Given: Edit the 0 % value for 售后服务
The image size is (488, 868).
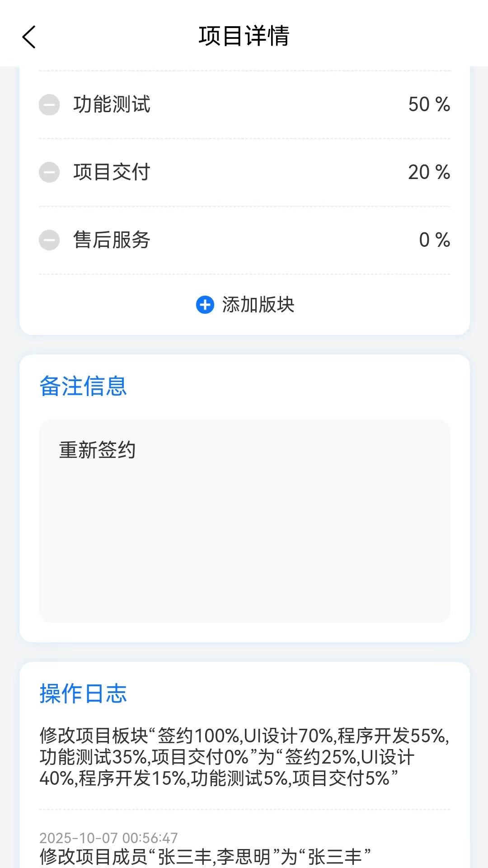Looking at the screenshot, I should [x=434, y=240].
